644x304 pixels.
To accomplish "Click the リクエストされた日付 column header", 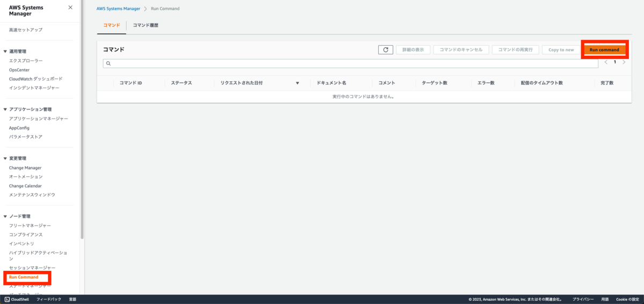I will tap(241, 84).
